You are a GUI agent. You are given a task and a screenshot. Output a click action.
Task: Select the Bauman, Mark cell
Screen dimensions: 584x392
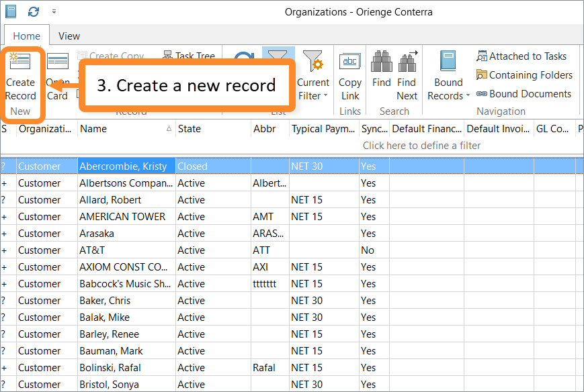tap(126, 350)
